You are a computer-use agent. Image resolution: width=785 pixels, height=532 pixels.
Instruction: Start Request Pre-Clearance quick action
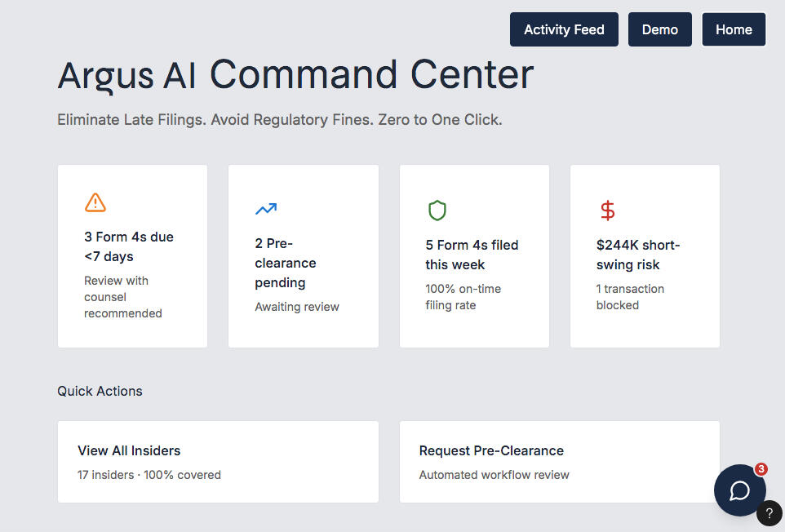click(x=559, y=462)
